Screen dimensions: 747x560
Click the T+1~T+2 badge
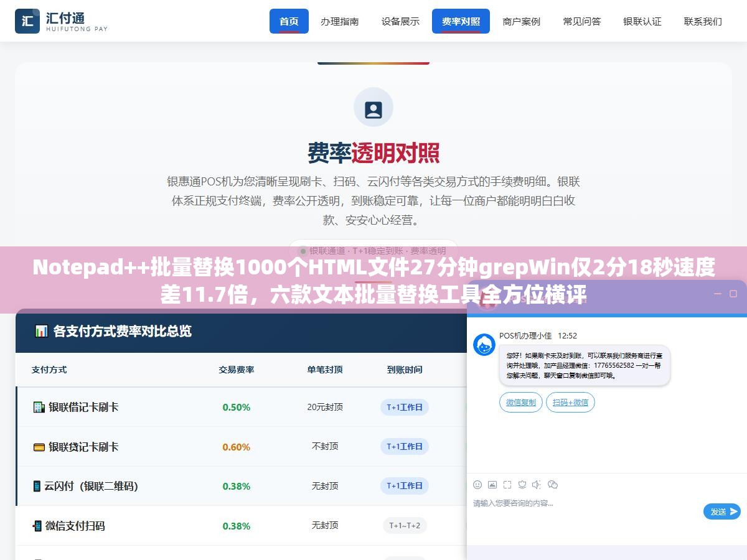pos(405,526)
